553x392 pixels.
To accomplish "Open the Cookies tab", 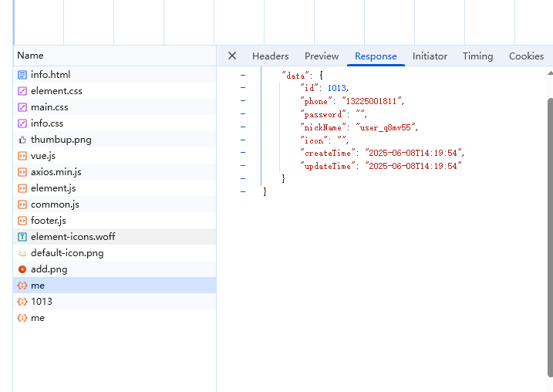I will click(x=526, y=56).
